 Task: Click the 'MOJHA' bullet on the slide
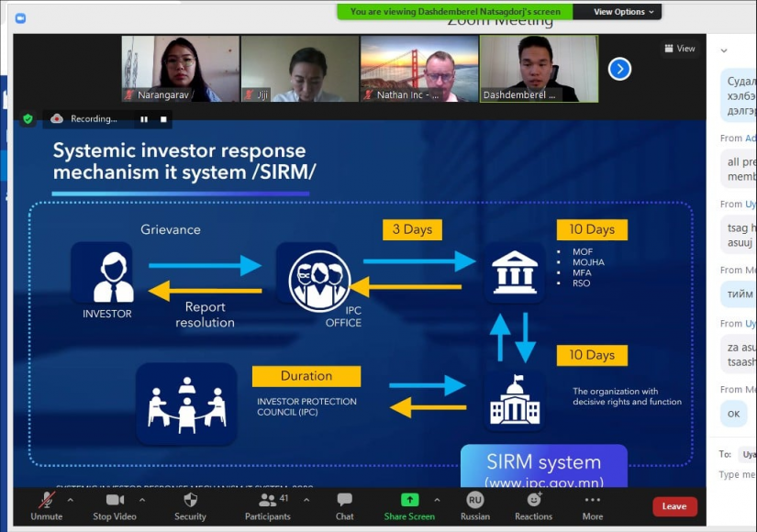tap(588, 262)
